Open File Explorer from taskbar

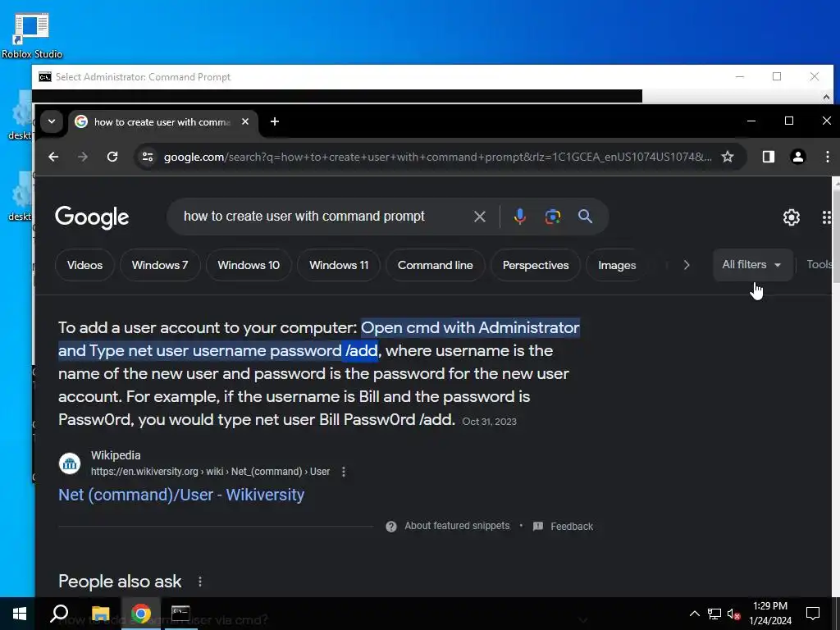(x=100, y=614)
